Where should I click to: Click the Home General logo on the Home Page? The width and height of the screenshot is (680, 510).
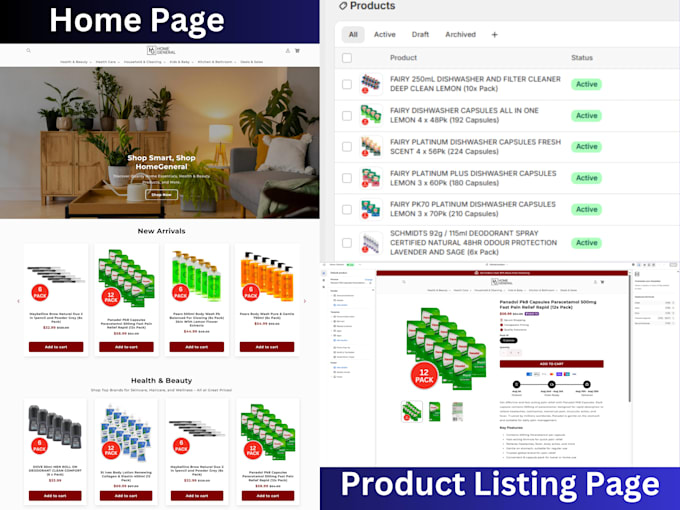(161, 51)
